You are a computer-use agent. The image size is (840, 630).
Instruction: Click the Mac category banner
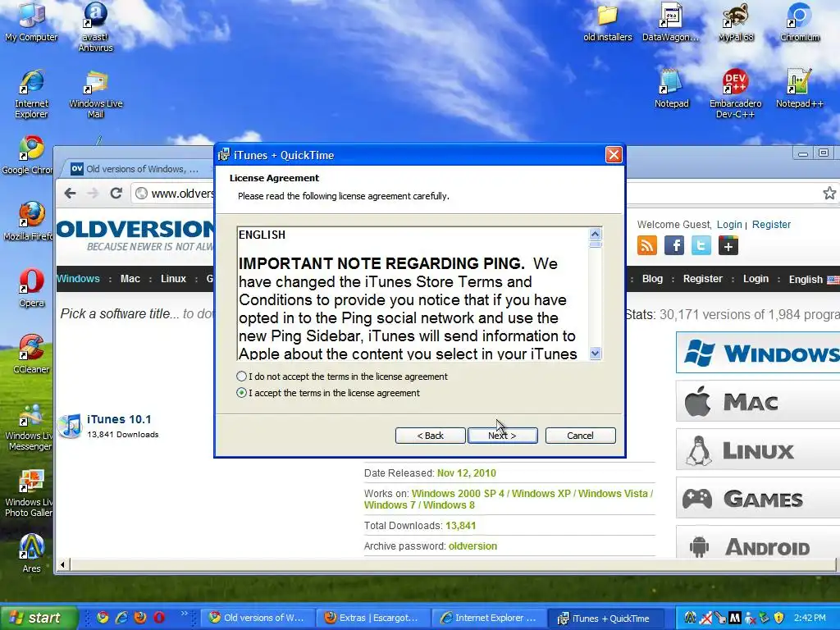pos(757,401)
